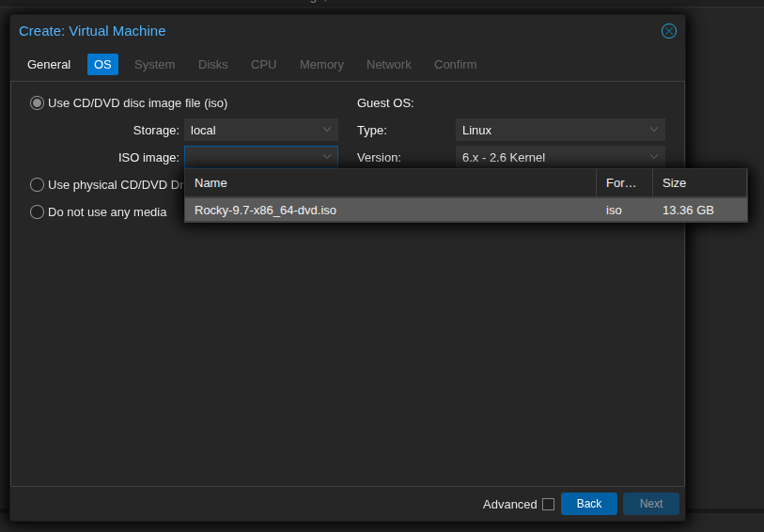
Task: Switch to the General tab
Action: click(49, 65)
